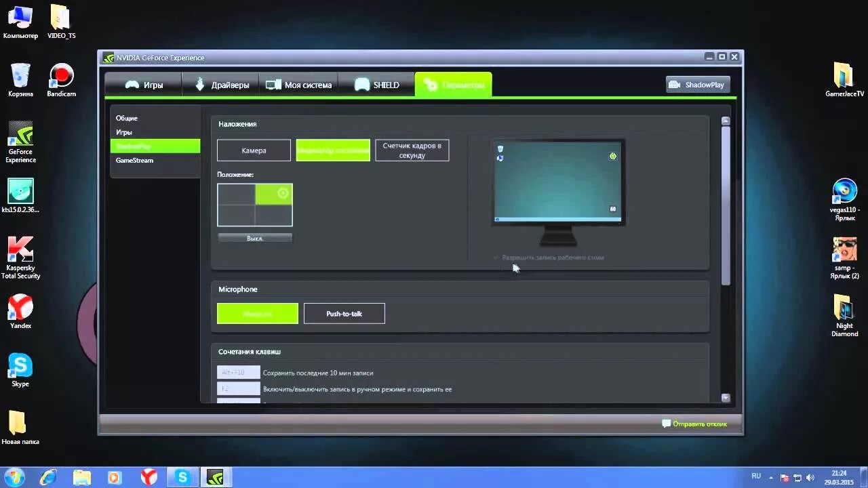The image size is (868, 488).
Task: Open the kts15.0.2.36 desktop icon
Action: click(x=20, y=197)
